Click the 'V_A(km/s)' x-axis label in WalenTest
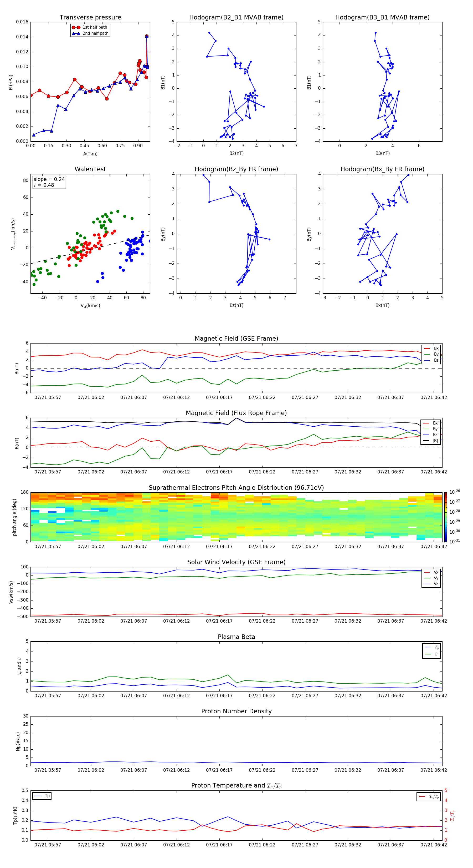The image size is (473, 868). pyautogui.click(x=90, y=306)
